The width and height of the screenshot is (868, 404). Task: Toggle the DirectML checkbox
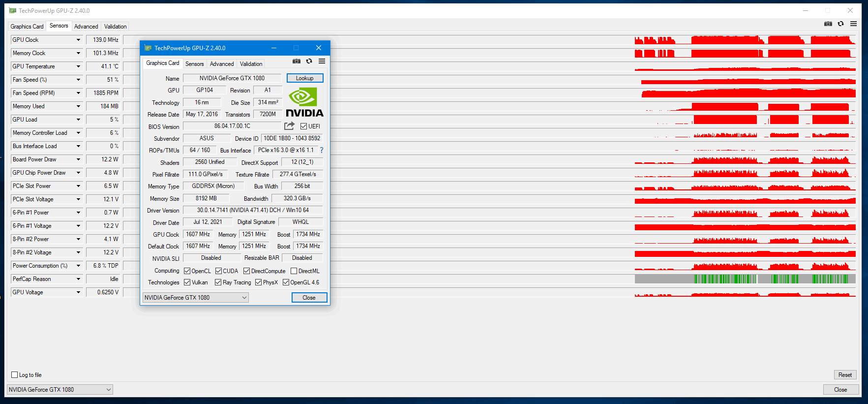point(294,271)
